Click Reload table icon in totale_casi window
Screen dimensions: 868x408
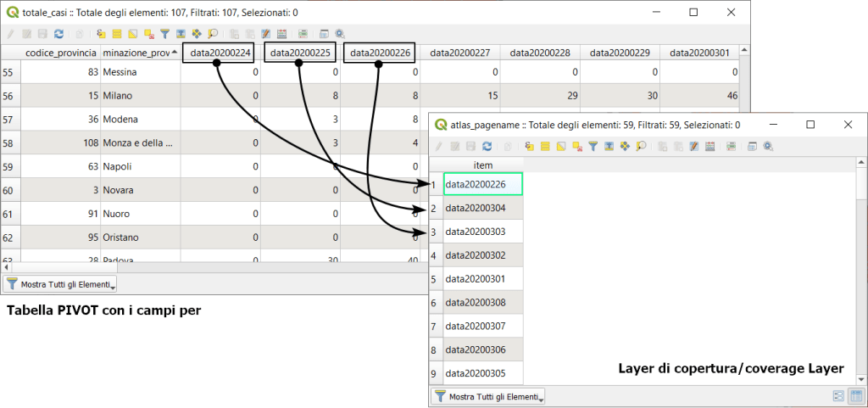[x=58, y=34]
